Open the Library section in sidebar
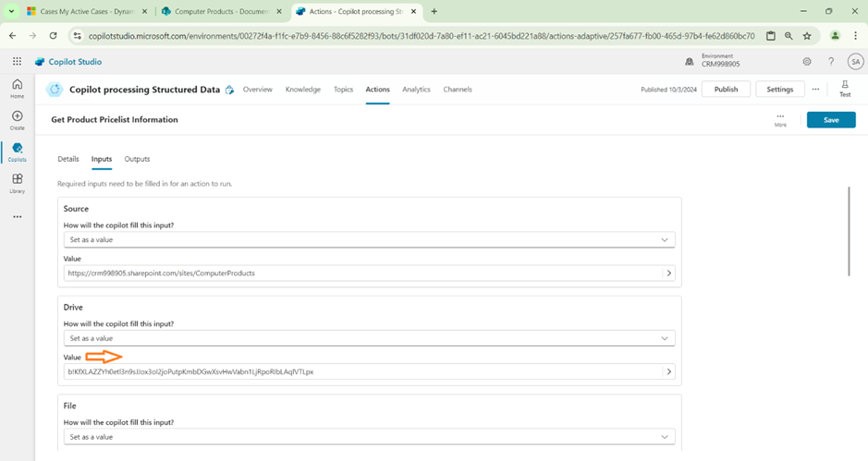 [x=17, y=183]
